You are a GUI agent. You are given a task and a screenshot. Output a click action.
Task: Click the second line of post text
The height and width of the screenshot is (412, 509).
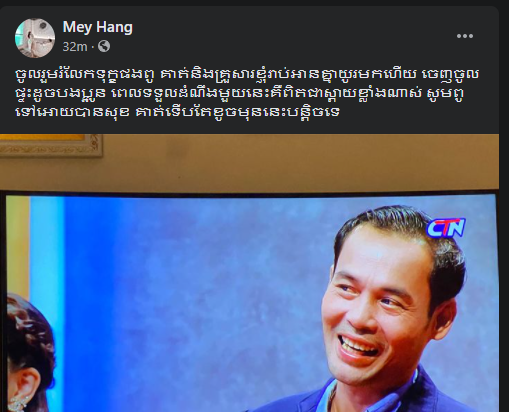click(x=239, y=94)
